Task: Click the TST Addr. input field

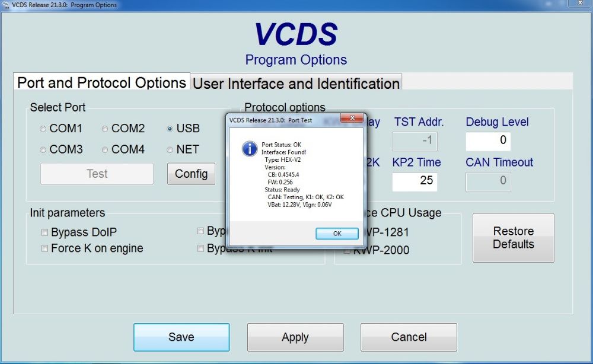Action: (415, 141)
